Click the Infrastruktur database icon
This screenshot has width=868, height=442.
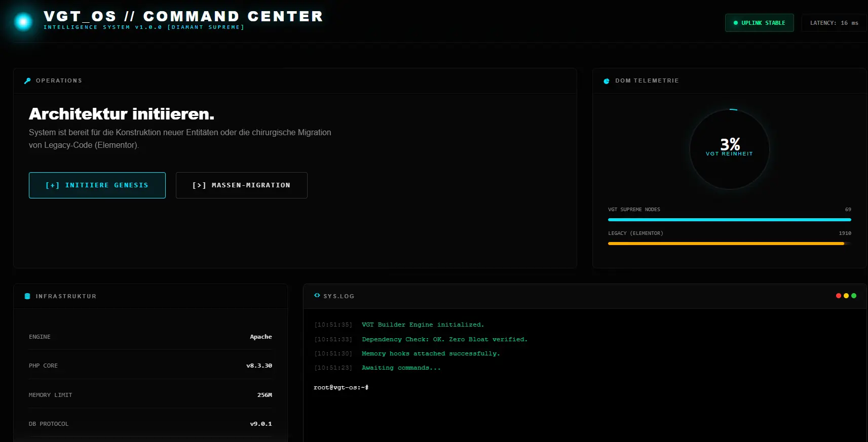[x=27, y=296]
